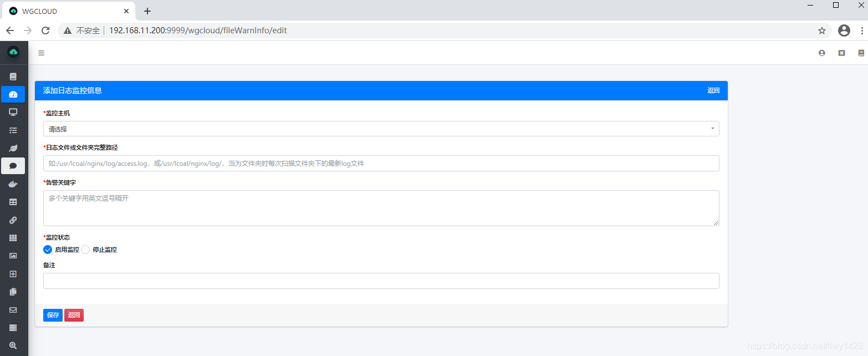Click the 返回 link in the panel header
The width and height of the screenshot is (868, 356).
point(713,90)
